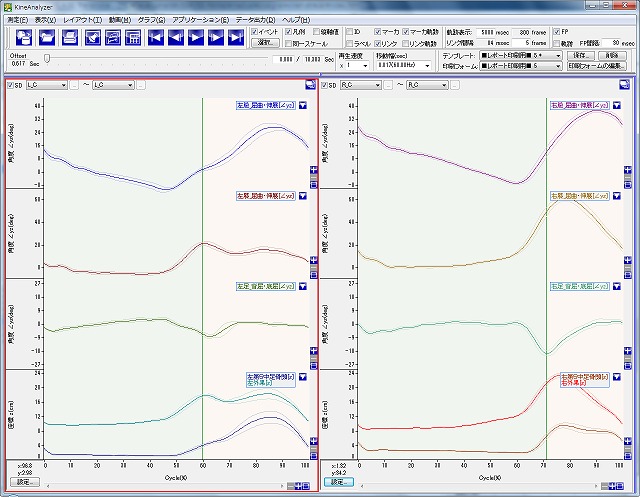Image resolution: width=640 pixels, height=497 pixels.
Task: Zoom in vertical axis of 左足 graph
Action: click(313, 351)
